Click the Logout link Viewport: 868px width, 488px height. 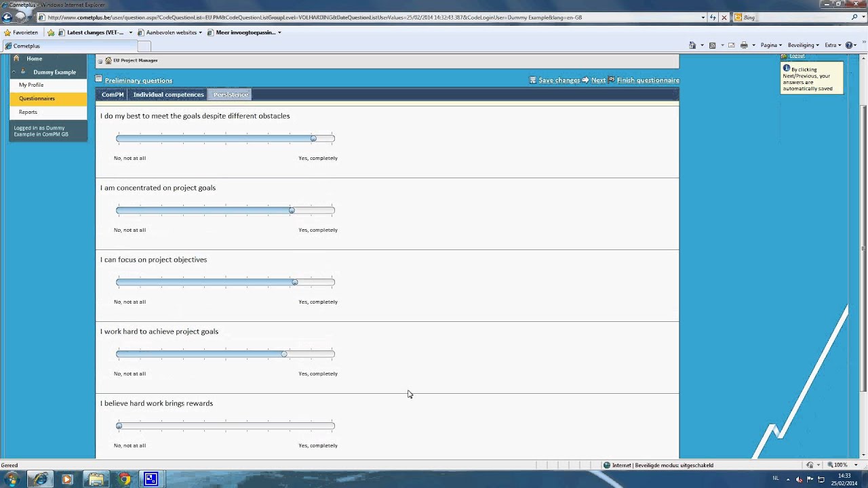point(797,56)
